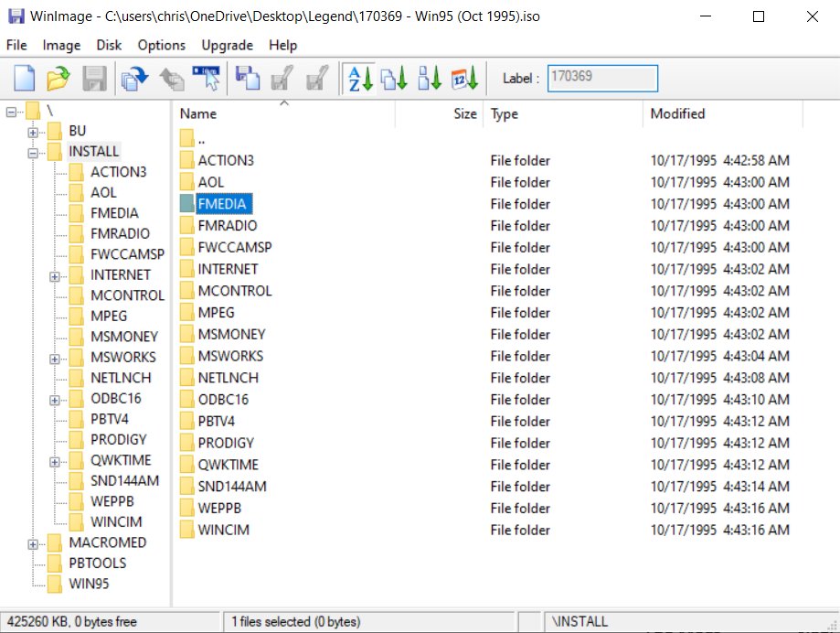Minimize the WinImage window
840x633 pixels.
coord(706,16)
